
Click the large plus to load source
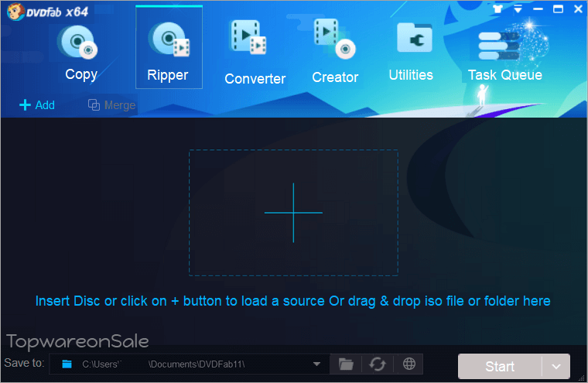pyautogui.click(x=293, y=213)
